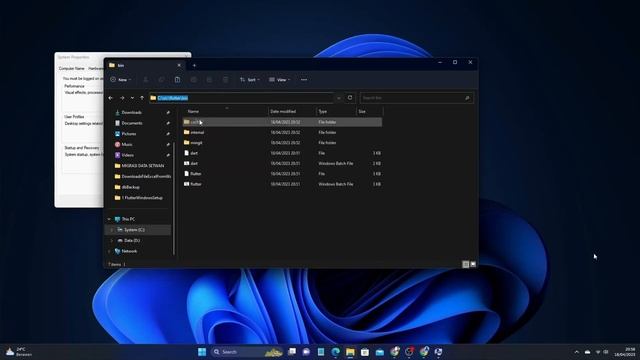The image size is (640, 360).
Task: Open the Sort dropdown
Action: coord(250,80)
